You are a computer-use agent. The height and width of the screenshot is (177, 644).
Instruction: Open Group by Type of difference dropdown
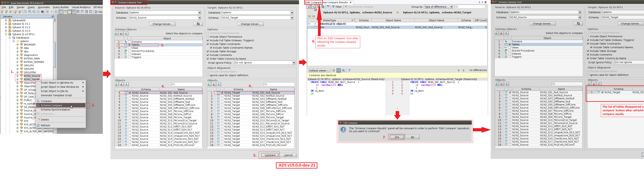point(438,7)
